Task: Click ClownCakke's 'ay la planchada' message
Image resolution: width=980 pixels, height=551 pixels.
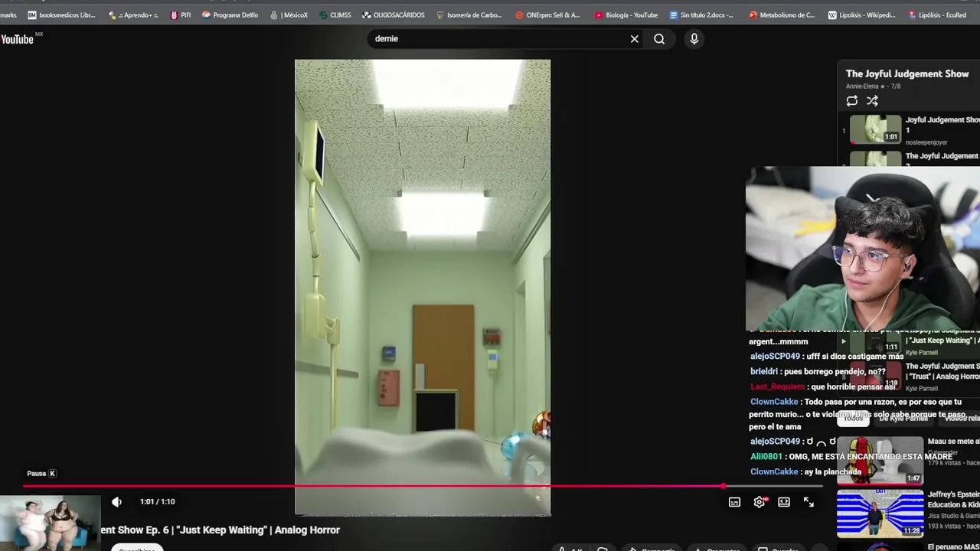Action: tap(805, 471)
